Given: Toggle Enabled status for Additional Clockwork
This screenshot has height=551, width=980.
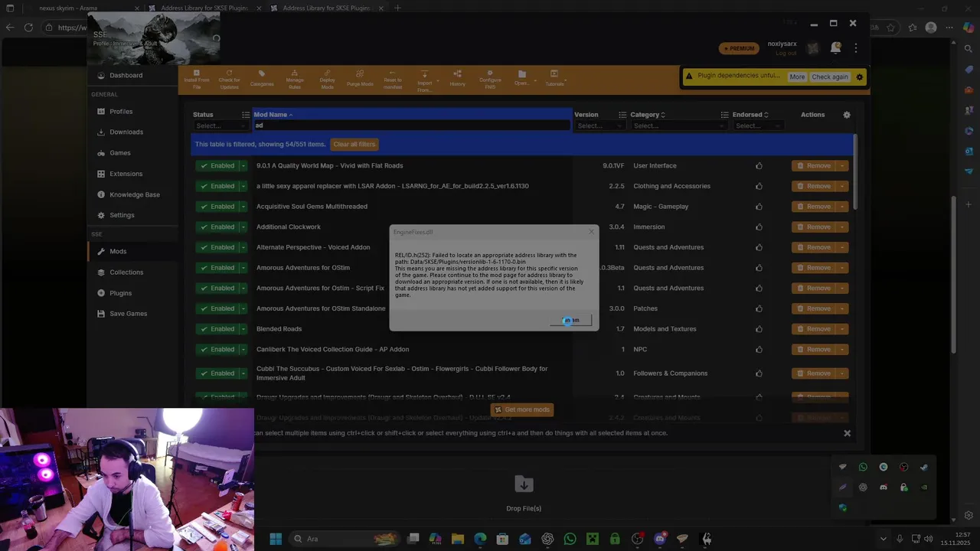Looking at the screenshot, I should pos(217,227).
